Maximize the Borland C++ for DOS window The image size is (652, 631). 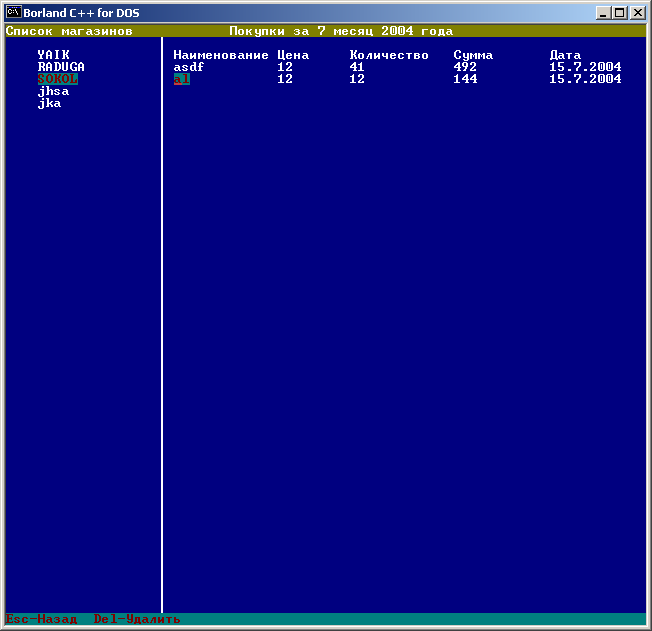tap(620, 13)
